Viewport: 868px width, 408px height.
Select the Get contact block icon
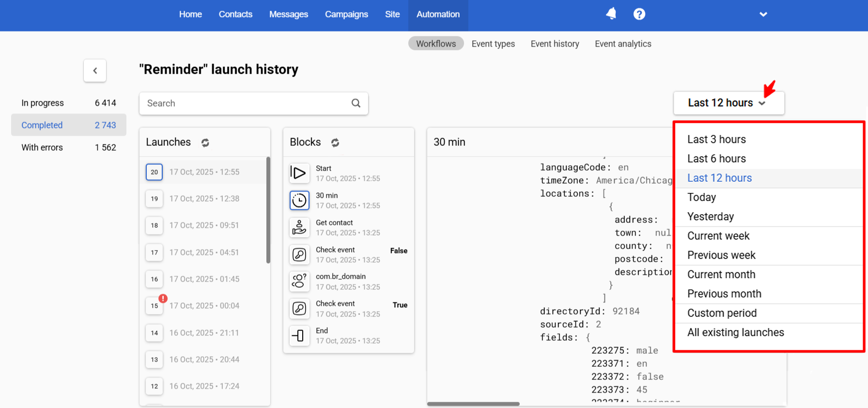click(299, 227)
